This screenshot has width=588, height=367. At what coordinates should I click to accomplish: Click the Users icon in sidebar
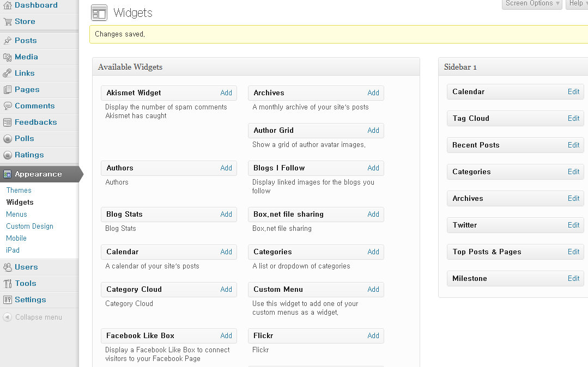[8, 267]
